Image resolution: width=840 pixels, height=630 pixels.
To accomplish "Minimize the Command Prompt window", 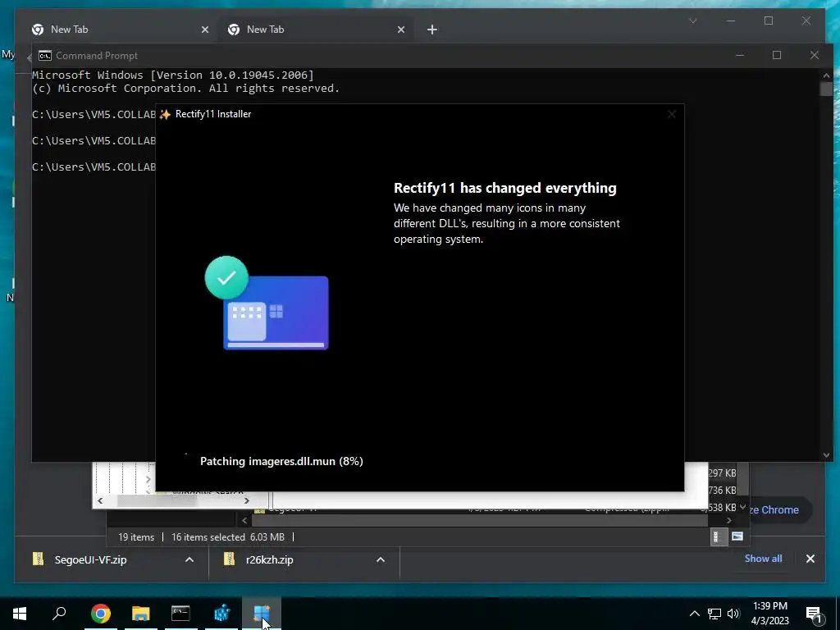I will coord(740,56).
